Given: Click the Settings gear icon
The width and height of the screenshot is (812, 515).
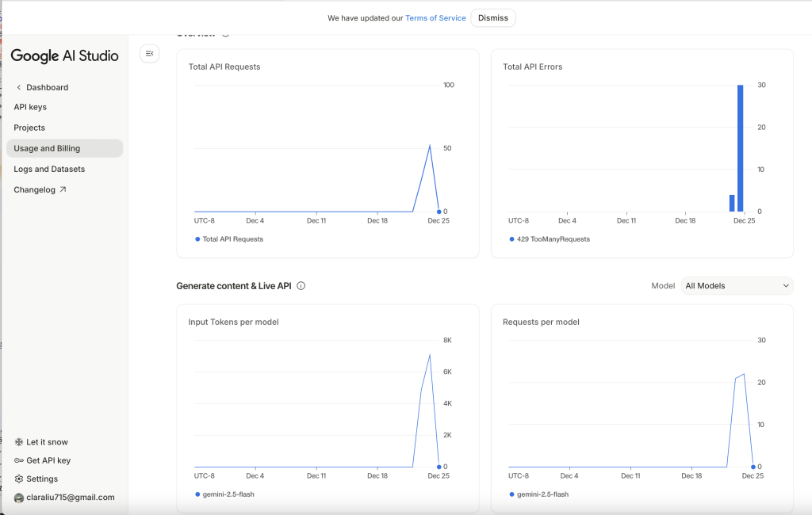Looking at the screenshot, I should (19, 479).
